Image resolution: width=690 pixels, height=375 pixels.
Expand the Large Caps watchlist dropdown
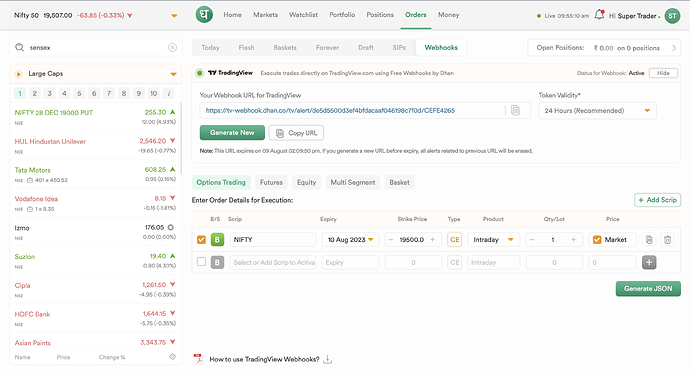pos(173,74)
